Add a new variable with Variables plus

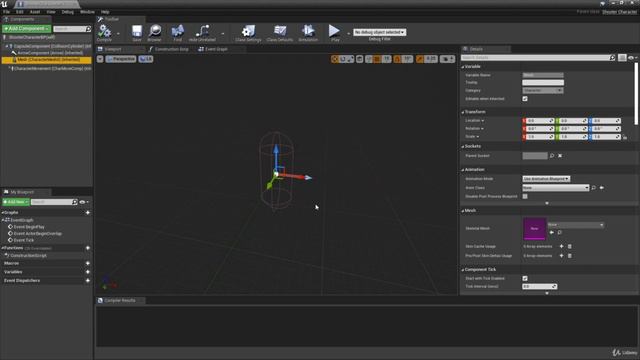click(87, 272)
